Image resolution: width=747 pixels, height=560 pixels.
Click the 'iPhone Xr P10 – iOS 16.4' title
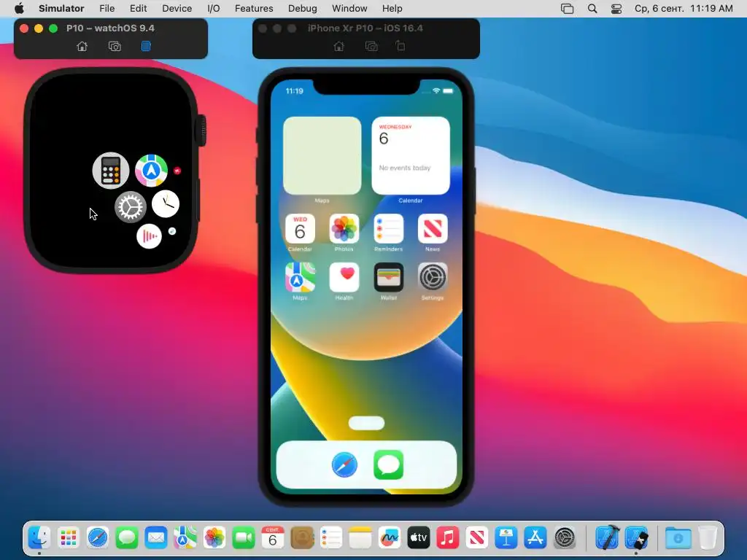[365, 28]
